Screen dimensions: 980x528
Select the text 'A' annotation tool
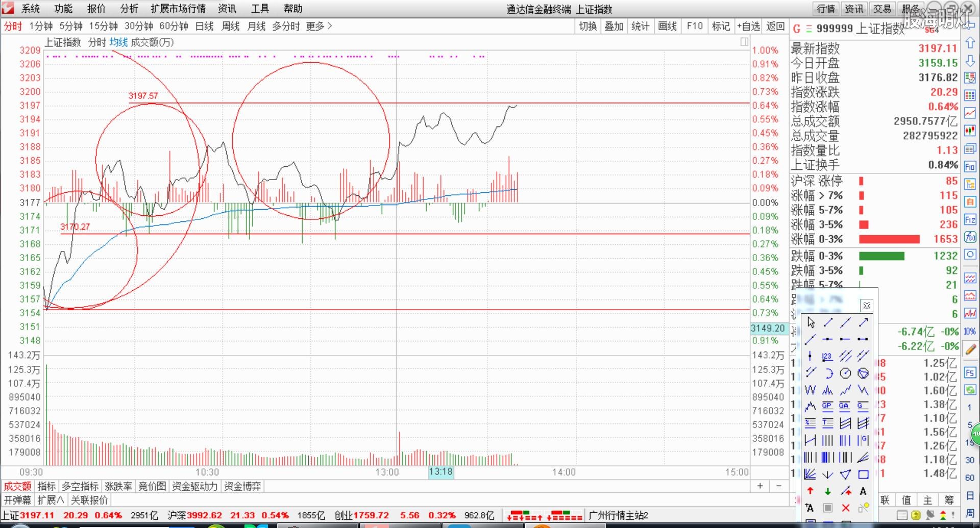(x=863, y=491)
